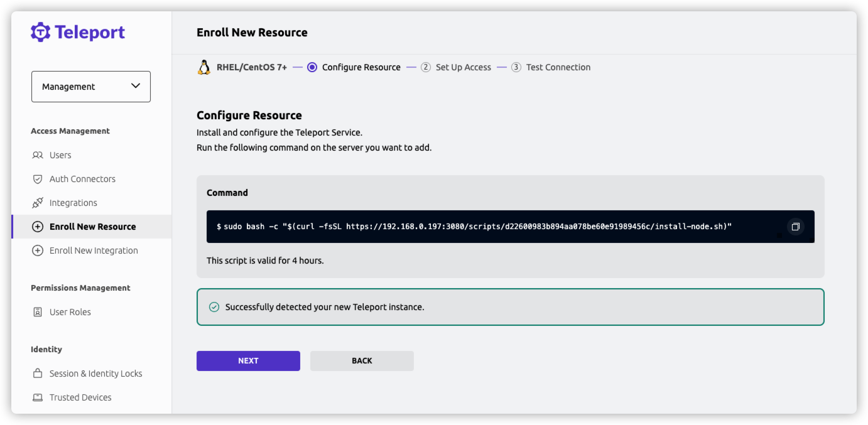Click the BACK button
Screen dimensions: 868x425
[362, 361]
